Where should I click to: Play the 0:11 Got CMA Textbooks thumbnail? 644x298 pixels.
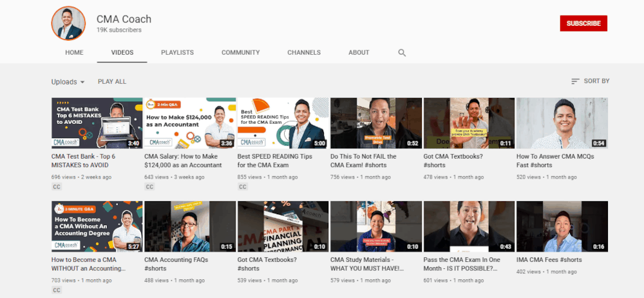(x=469, y=123)
